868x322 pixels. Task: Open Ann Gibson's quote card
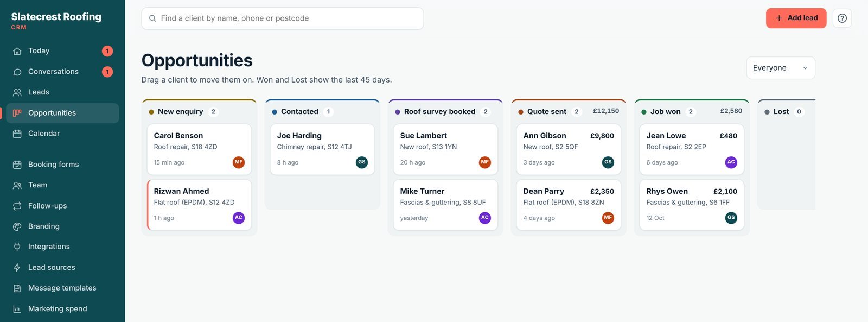pyautogui.click(x=569, y=149)
